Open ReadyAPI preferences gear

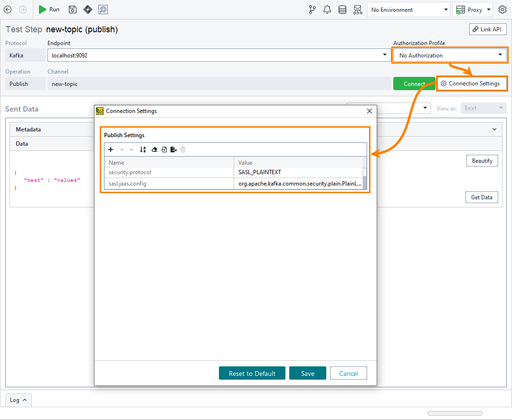coord(503,9)
